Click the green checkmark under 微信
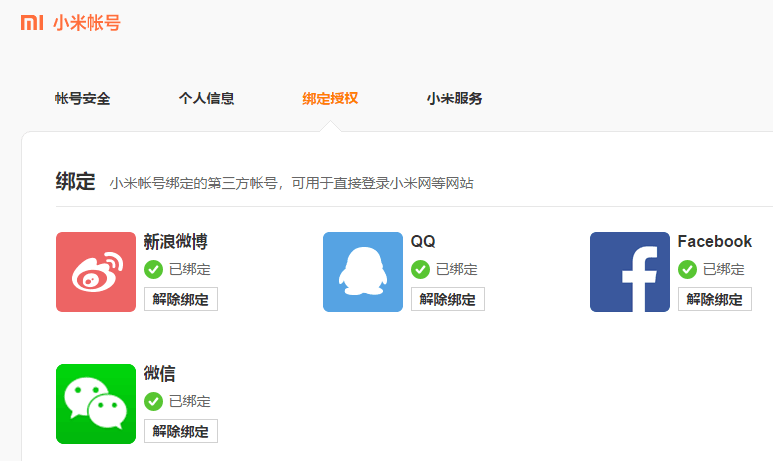773x461 pixels. point(153,401)
